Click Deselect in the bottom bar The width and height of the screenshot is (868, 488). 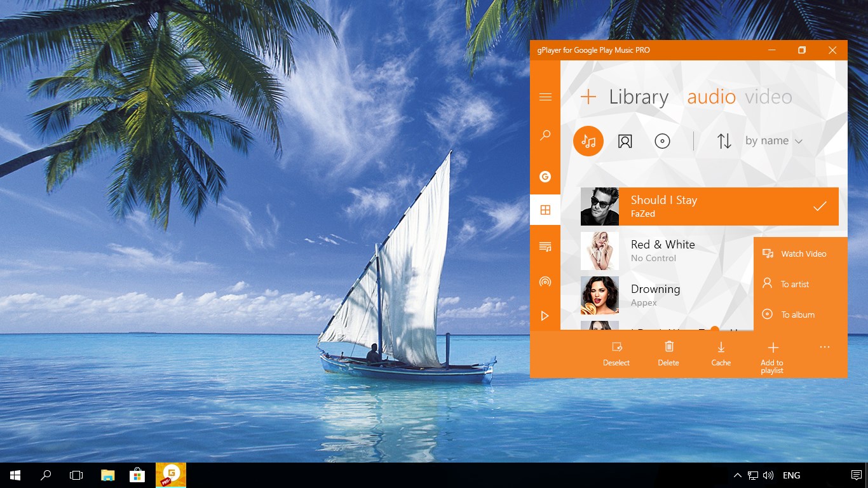616,354
